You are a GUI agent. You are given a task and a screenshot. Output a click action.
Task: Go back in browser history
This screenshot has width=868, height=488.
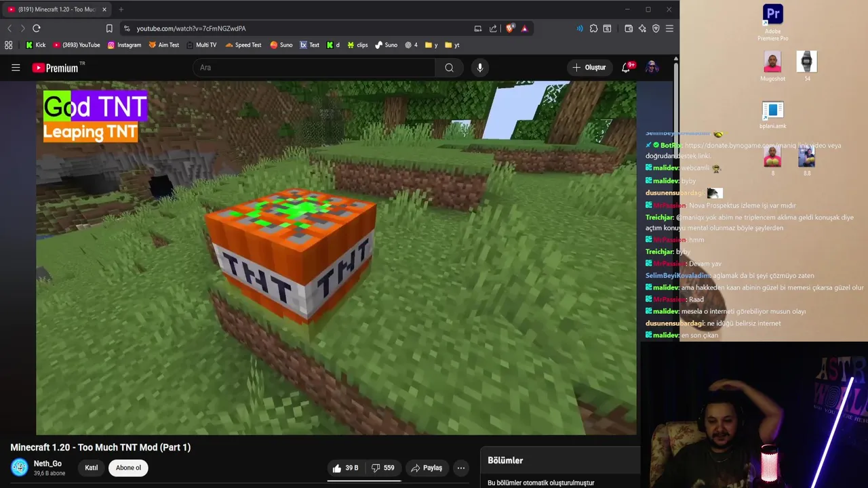[9, 28]
